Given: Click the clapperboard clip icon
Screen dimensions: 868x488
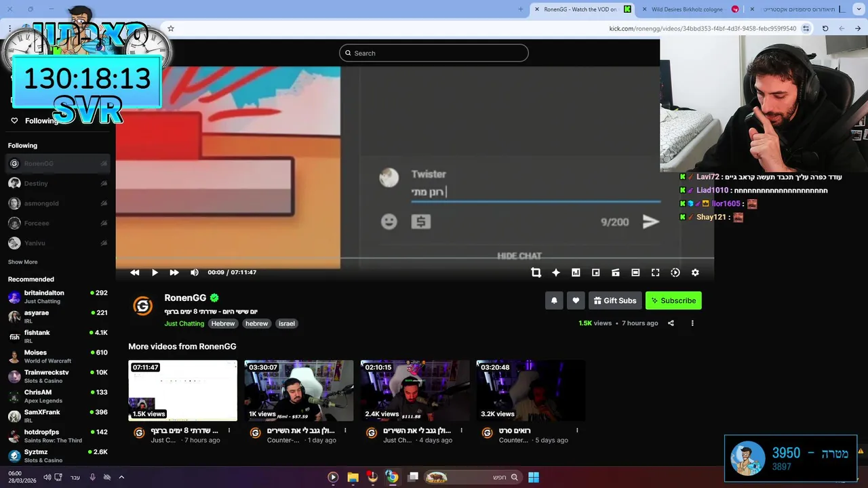Looking at the screenshot, I should (616, 272).
